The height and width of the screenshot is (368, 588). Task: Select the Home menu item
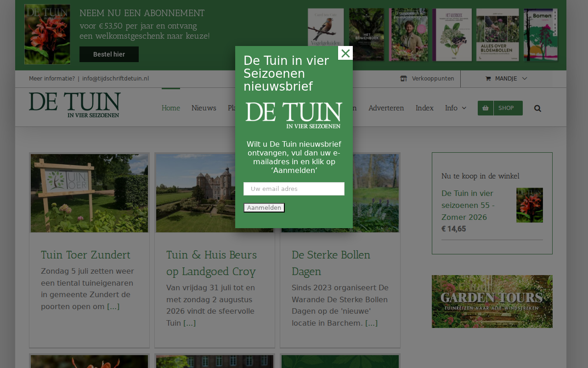click(171, 108)
